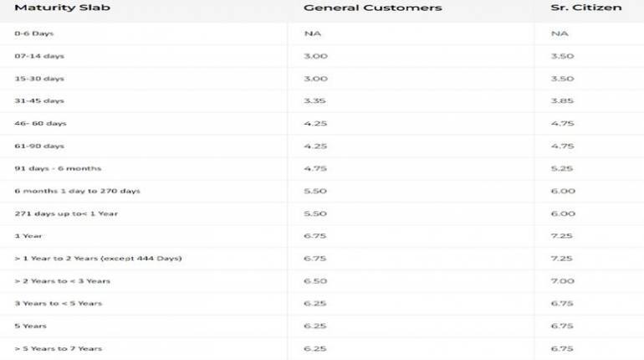
Task: Select the 15-30 days row
Action: click(322, 79)
